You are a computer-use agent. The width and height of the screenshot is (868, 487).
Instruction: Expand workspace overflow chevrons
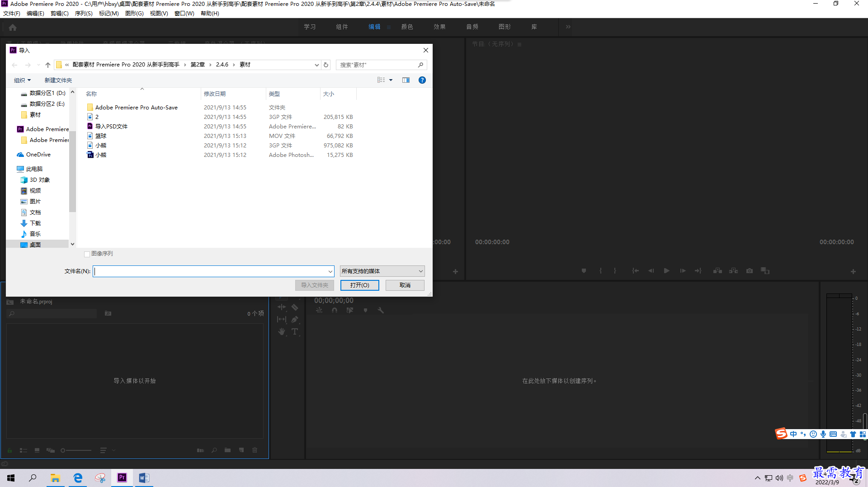point(568,27)
